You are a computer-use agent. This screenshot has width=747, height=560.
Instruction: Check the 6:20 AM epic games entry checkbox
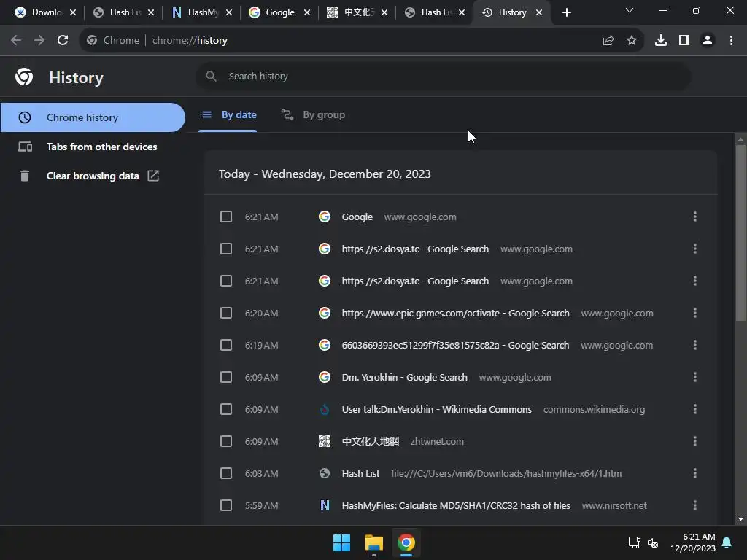click(x=226, y=313)
